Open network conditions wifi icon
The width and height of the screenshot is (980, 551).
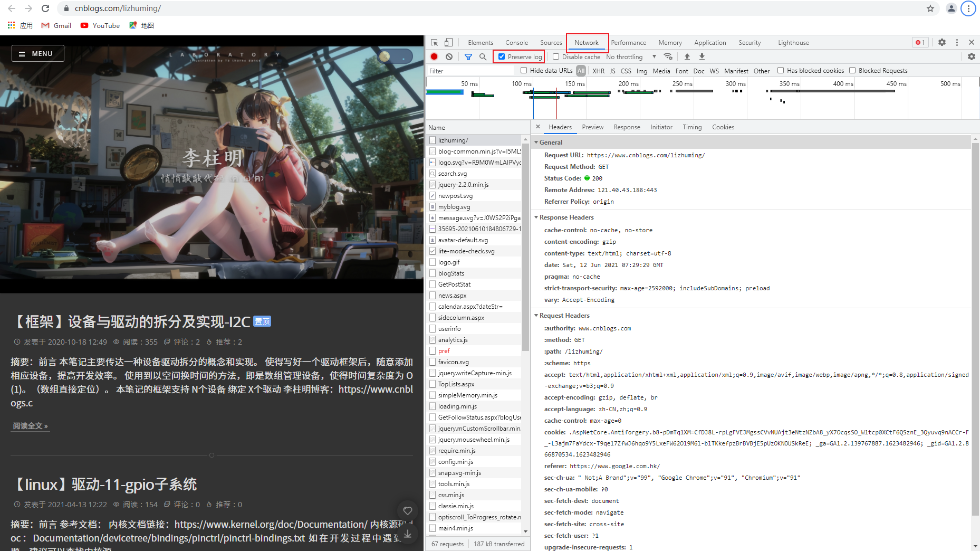point(668,56)
